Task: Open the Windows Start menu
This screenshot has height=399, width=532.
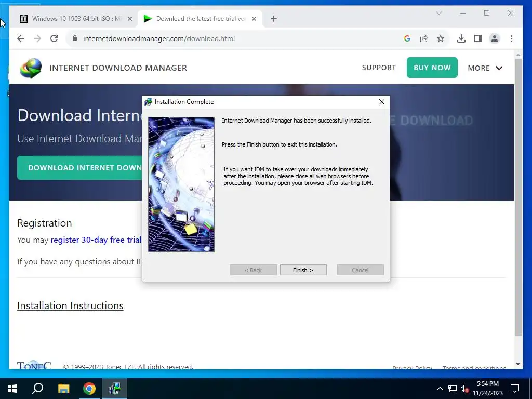Action: [12, 389]
